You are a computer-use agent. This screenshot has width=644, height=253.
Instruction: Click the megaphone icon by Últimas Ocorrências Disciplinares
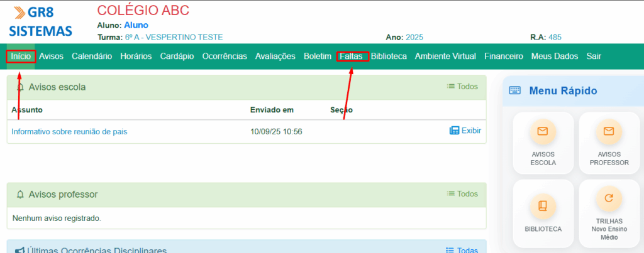pyautogui.click(x=21, y=250)
